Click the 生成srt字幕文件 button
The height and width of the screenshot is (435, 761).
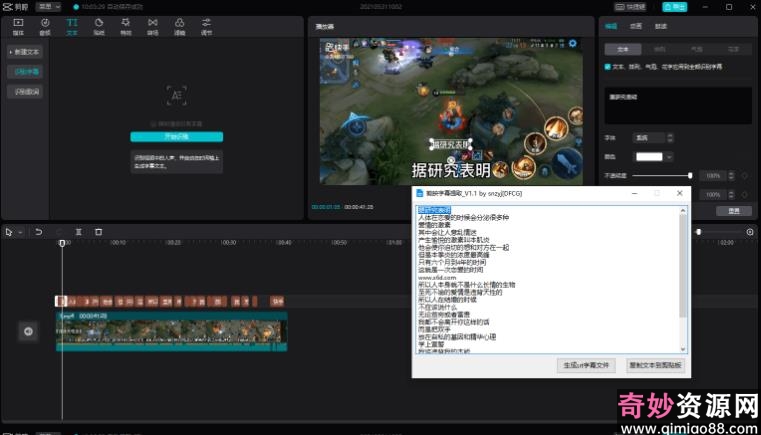pos(586,366)
